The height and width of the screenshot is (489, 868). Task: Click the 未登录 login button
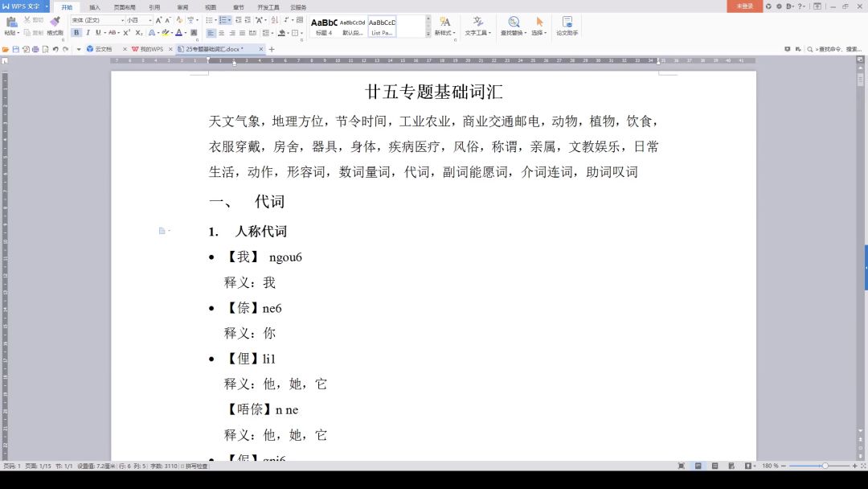744,6
